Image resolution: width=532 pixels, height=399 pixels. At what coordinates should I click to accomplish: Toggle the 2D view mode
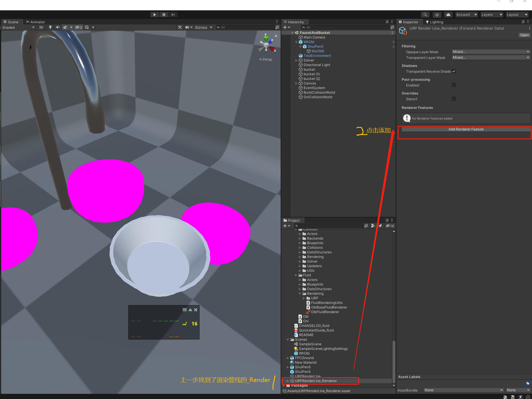pos(41,27)
